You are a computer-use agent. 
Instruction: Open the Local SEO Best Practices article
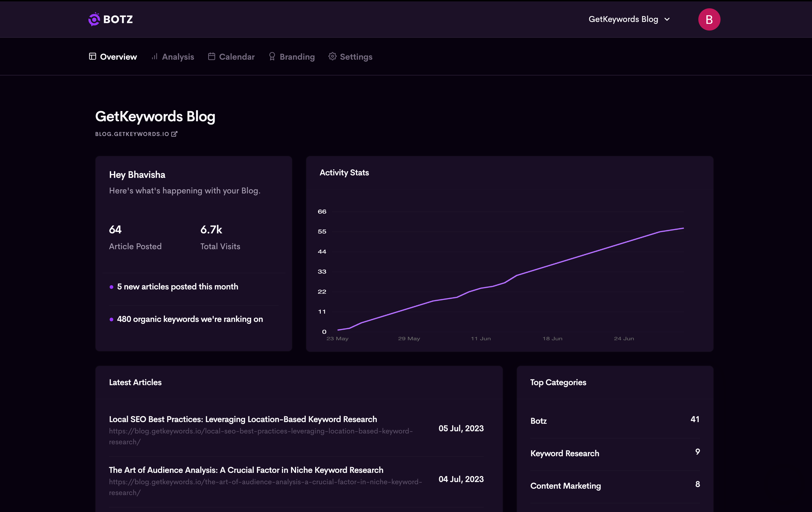click(243, 419)
